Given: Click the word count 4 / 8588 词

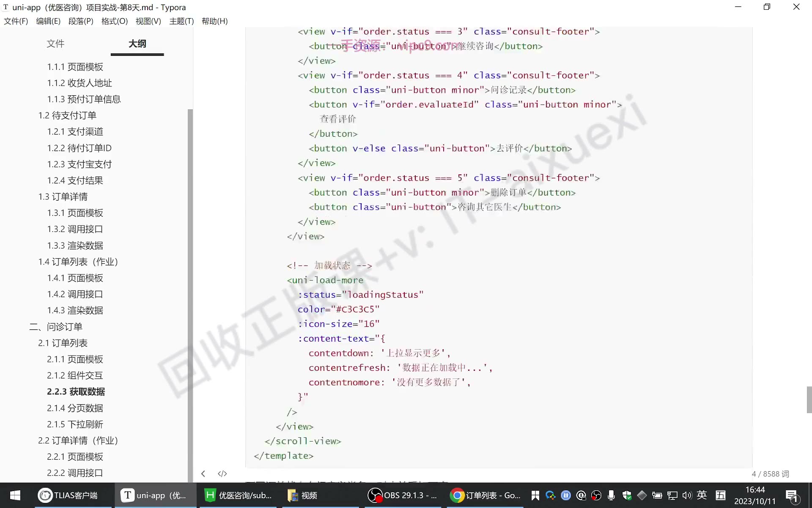Looking at the screenshot, I should click(x=770, y=474).
